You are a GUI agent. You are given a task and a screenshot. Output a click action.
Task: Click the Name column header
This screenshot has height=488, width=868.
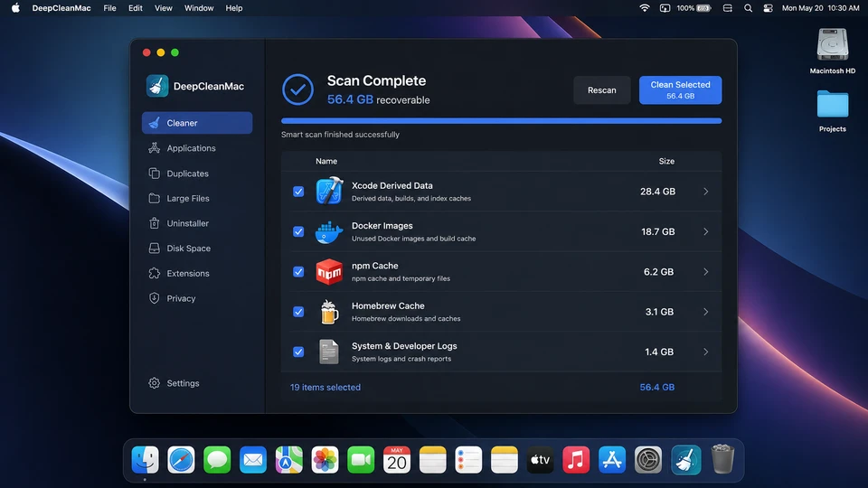(x=326, y=161)
